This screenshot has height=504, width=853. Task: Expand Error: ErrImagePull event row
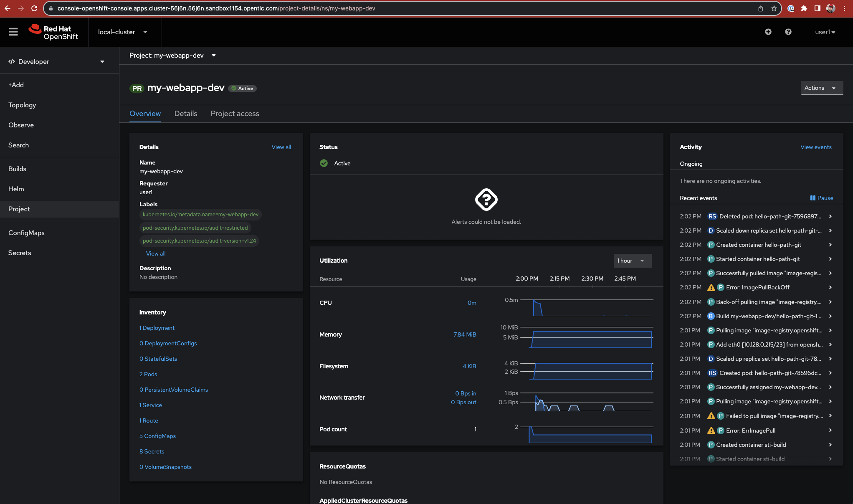pos(830,431)
